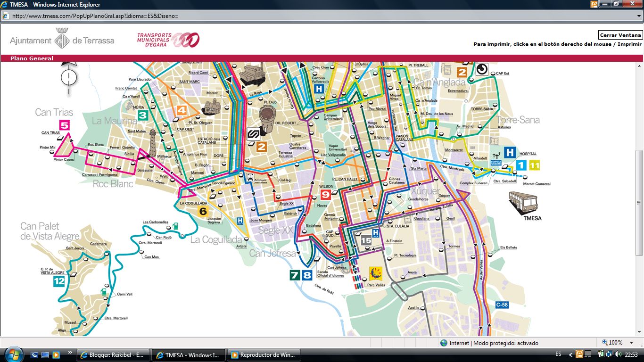Click the ES language indicator on the taskbar
This screenshot has width=644, height=362.
(558, 354)
